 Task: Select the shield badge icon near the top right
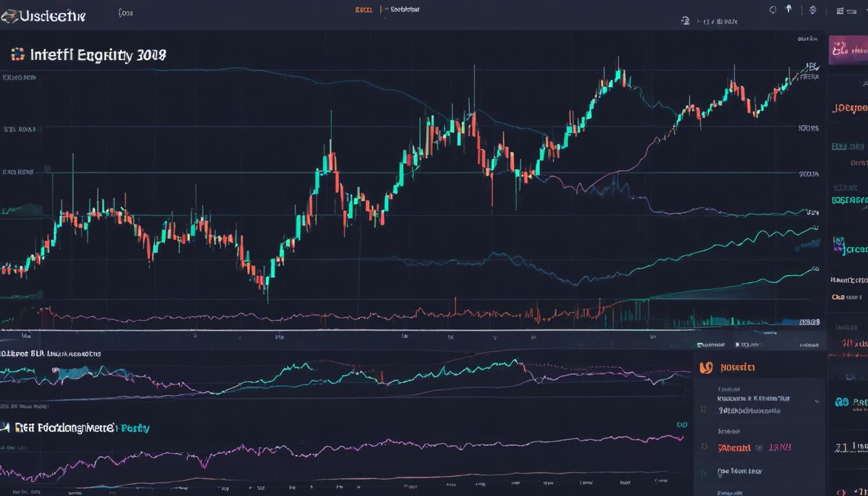click(x=812, y=10)
